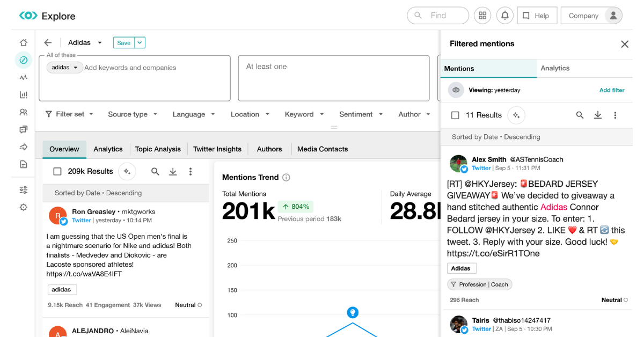
Task: Click the Find search field
Action: tap(438, 16)
